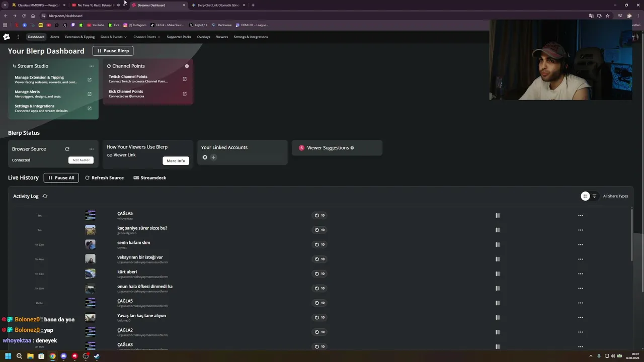
Task: Go to the Alerts nav tab
Action: [x=55, y=37]
